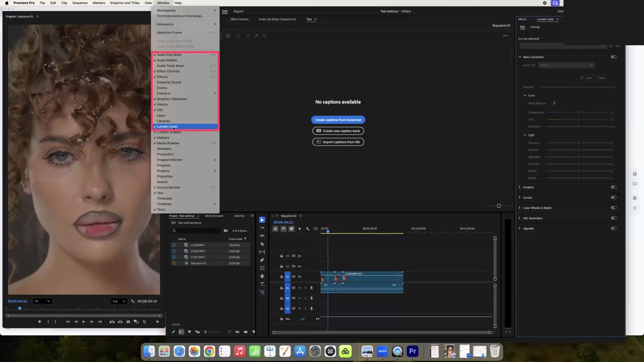Adjust the Saturation slider

[x=578, y=127]
